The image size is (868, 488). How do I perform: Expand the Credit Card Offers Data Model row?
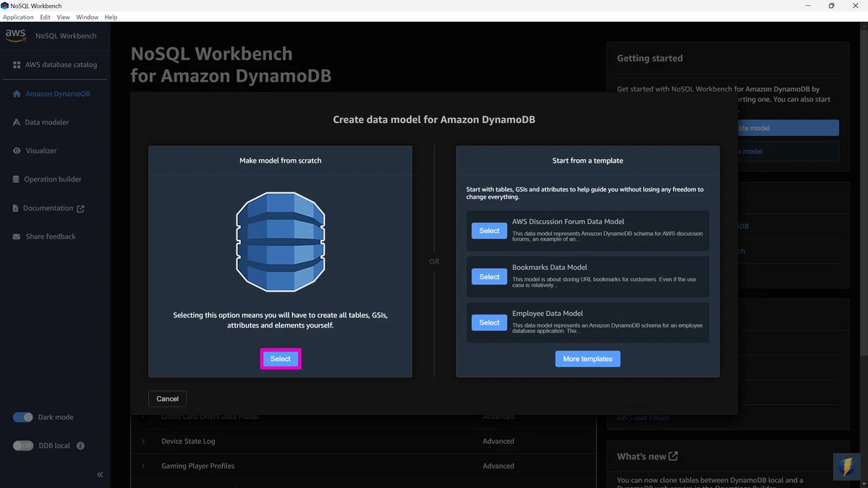(143, 417)
